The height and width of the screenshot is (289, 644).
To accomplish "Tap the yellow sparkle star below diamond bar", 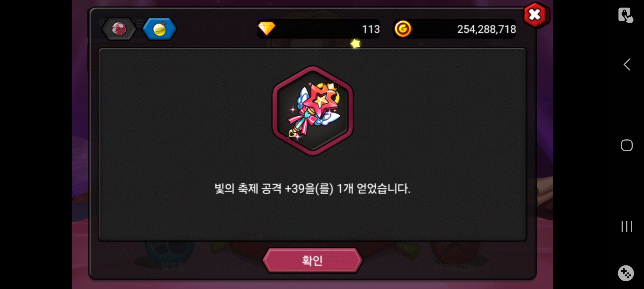I will tap(355, 44).
